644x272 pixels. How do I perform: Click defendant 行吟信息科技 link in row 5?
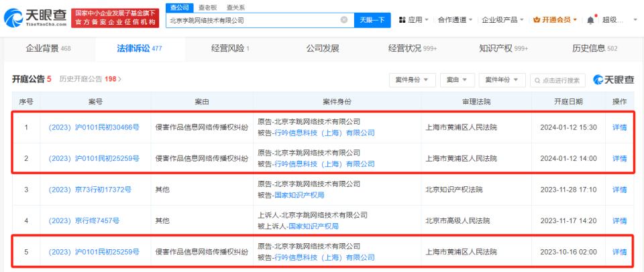pyautogui.click(x=324, y=257)
